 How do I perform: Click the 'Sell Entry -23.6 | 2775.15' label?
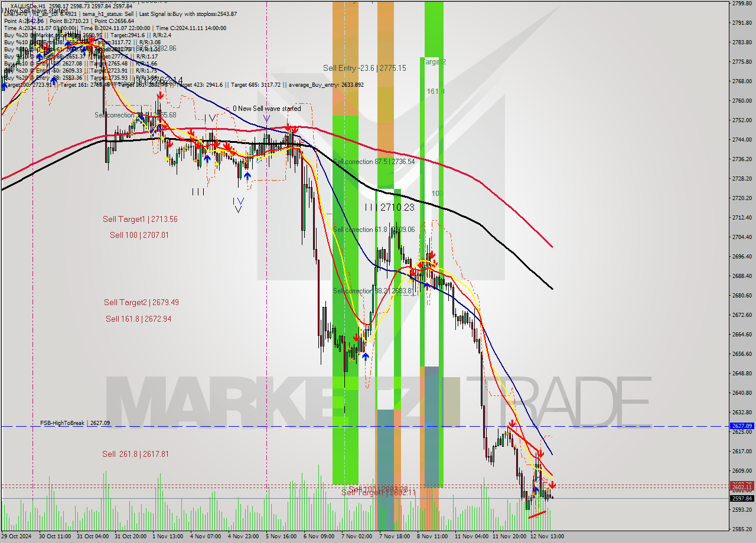point(364,68)
